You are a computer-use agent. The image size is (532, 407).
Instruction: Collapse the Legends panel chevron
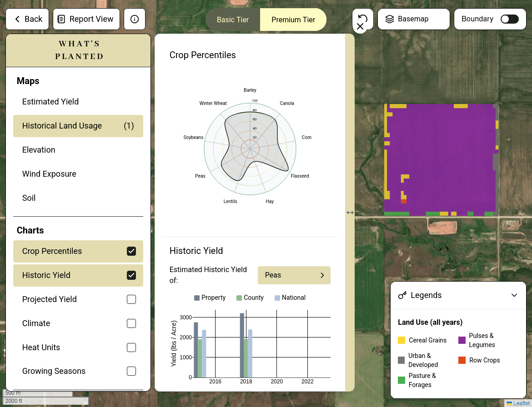point(514,295)
